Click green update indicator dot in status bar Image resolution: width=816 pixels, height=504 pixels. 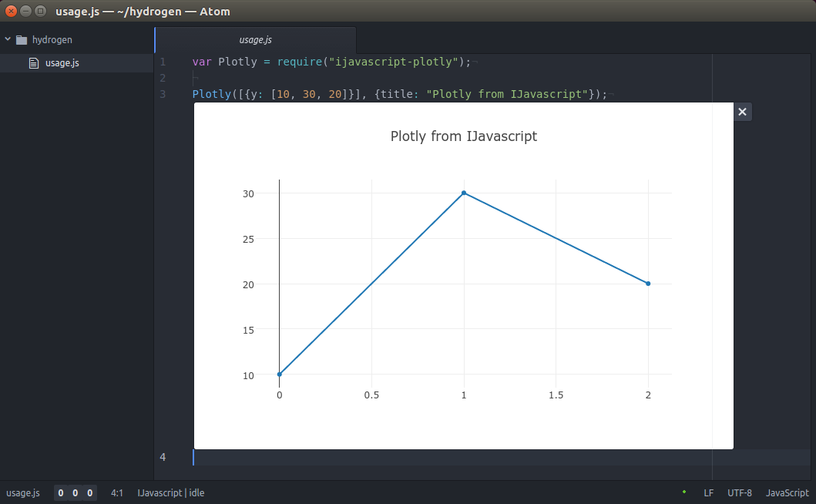683,492
